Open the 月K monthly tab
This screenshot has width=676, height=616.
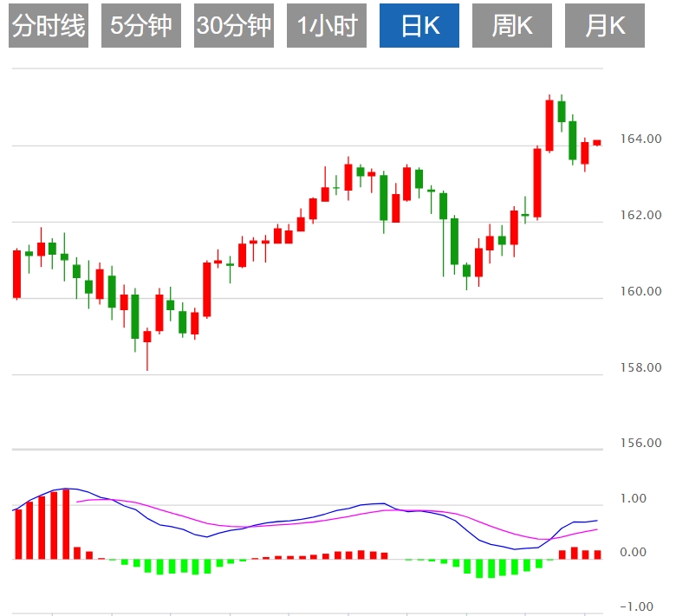click(x=605, y=26)
